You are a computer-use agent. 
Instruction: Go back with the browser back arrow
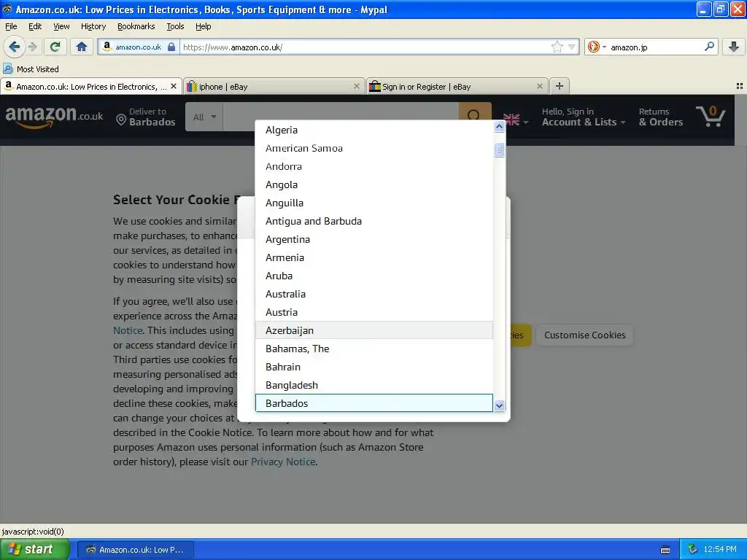(14, 47)
